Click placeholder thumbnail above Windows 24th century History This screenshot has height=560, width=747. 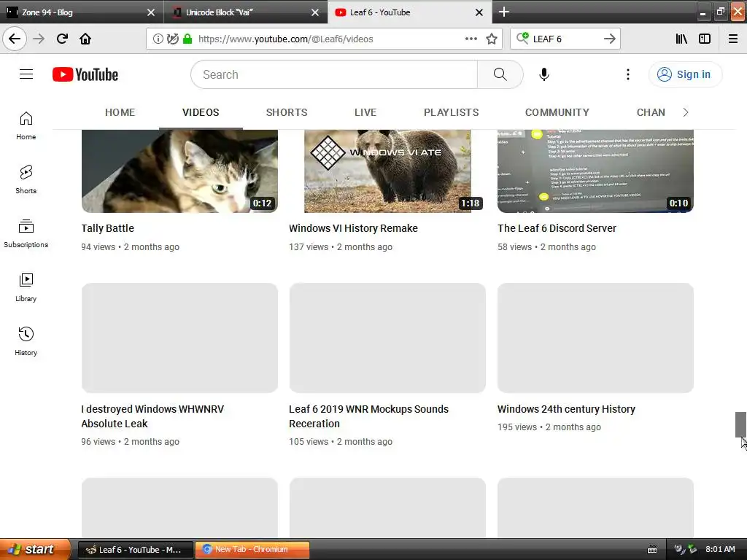click(595, 338)
